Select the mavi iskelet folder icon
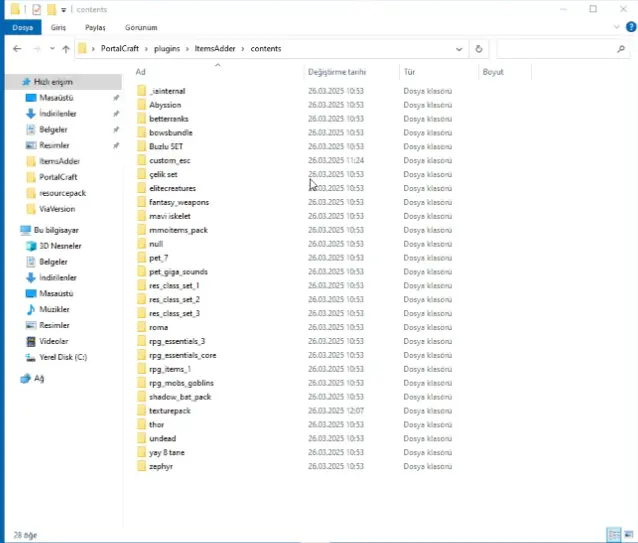Screen dimensions: 638x543 (141, 216)
